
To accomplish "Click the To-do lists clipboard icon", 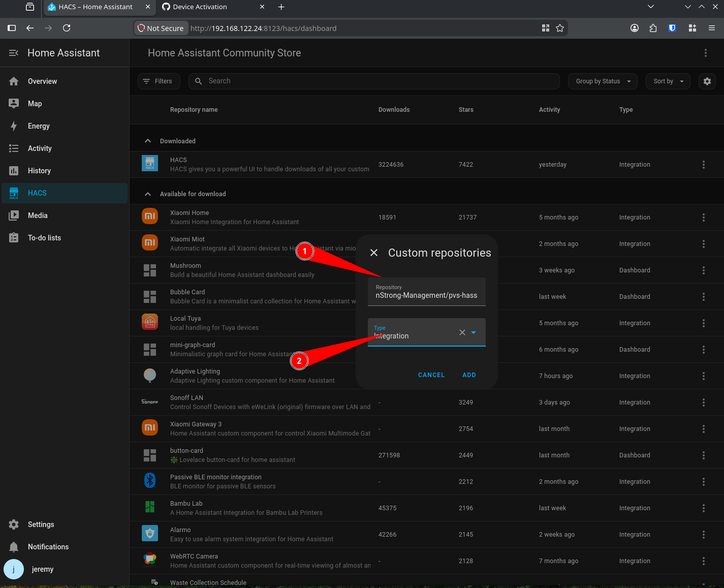I will tap(14, 238).
